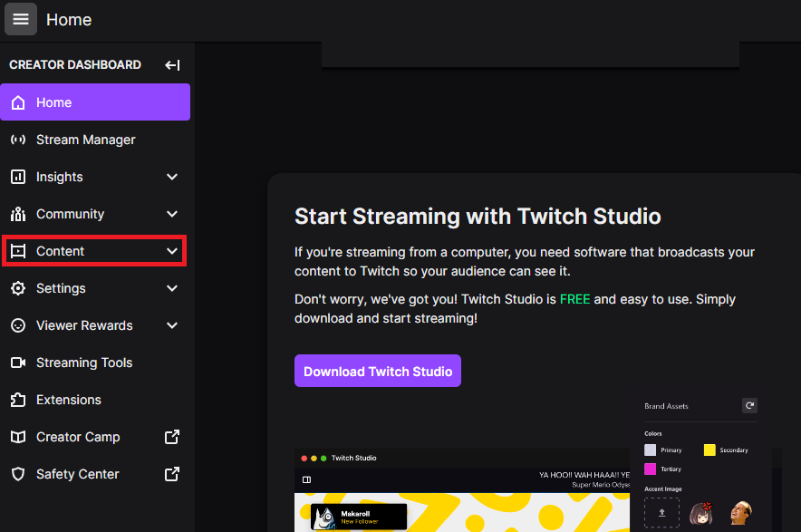The image size is (801, 532).
Task: Select the Primary color swatch
Action: point(650,450)
